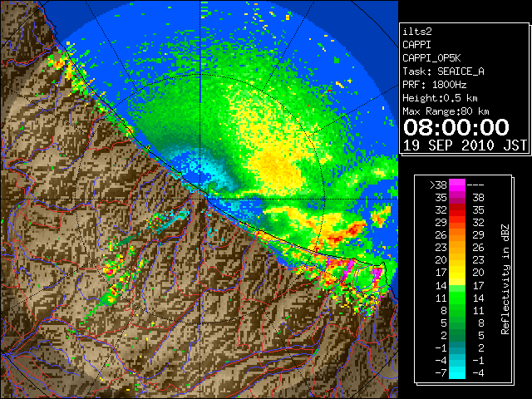Image resolution: width=532 pixels, height=399 pixels.
Task: Click the 'Reflectivity in dBZ' legend title
Action: [505, 279]
